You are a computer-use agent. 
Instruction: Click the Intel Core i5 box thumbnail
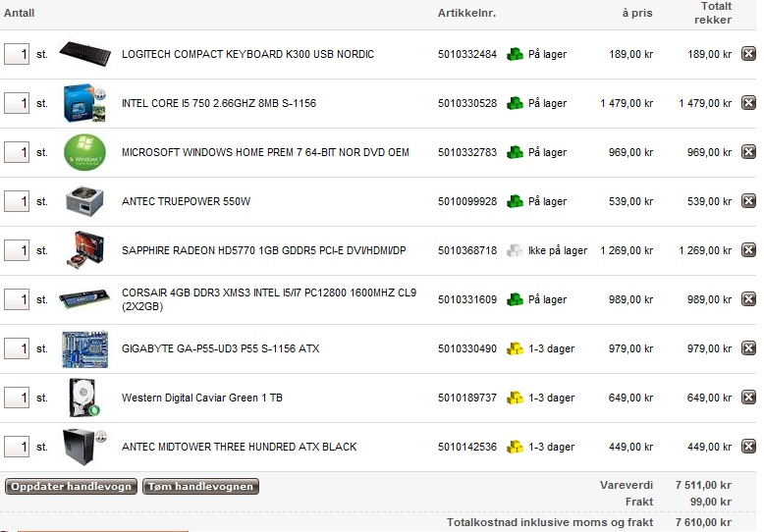[84, 103]
